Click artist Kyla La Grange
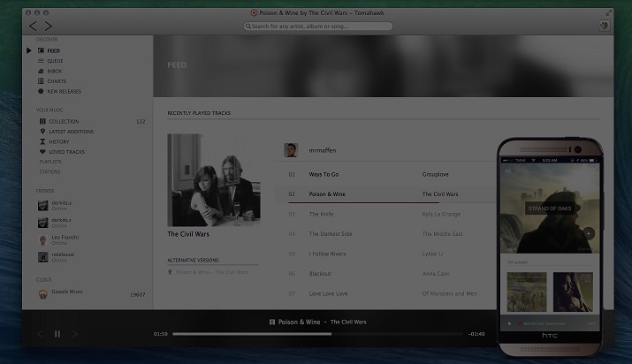 coord(441,214)
